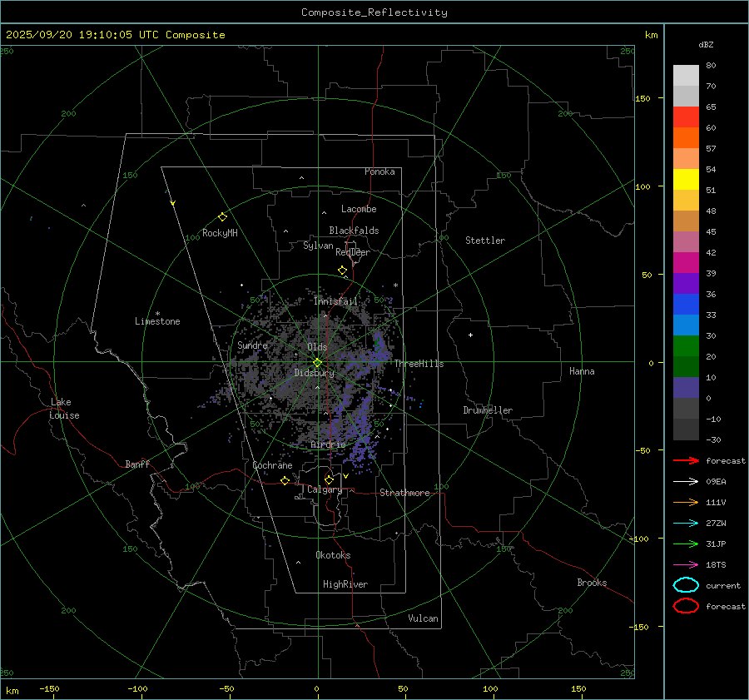Image resolution: width=749 pixels, height=700 pixels.
Task: Click the magenta 18TS arrow icon
Action: point(685,564)
